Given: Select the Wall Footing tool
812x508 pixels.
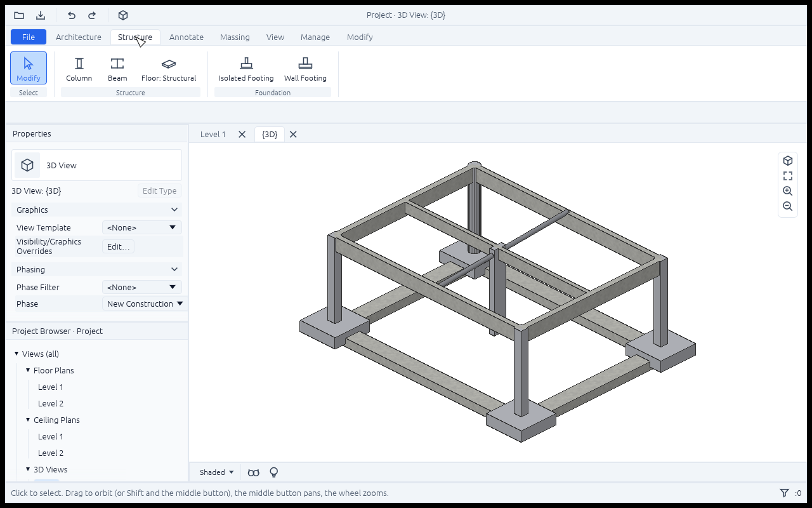Looking at the screenshot, I should [x=305, y=68].
